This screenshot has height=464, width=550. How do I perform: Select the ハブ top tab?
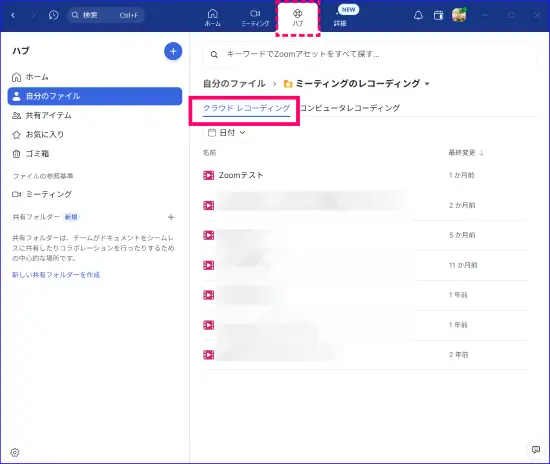click(297, 18)
